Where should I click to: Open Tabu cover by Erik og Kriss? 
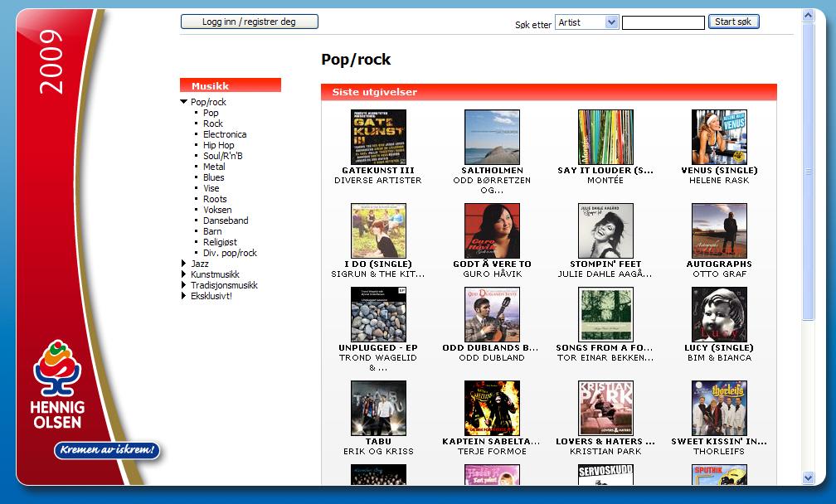[378, 408]
